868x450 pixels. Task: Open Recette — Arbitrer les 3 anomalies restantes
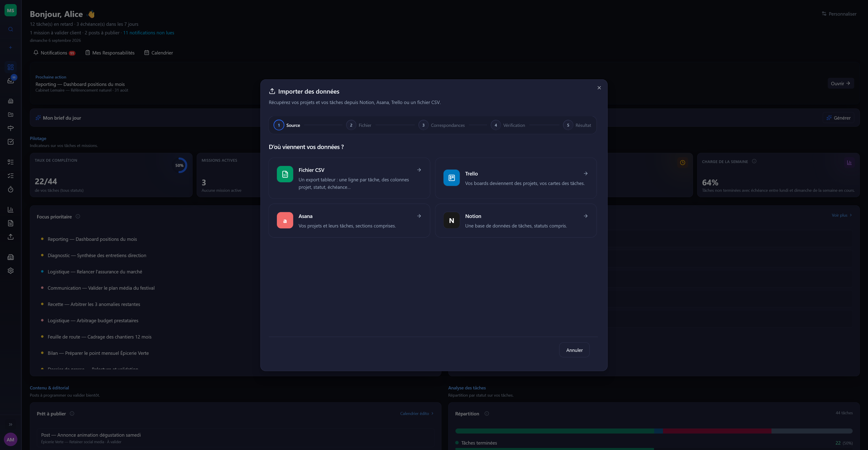click(x=94, y=304)
